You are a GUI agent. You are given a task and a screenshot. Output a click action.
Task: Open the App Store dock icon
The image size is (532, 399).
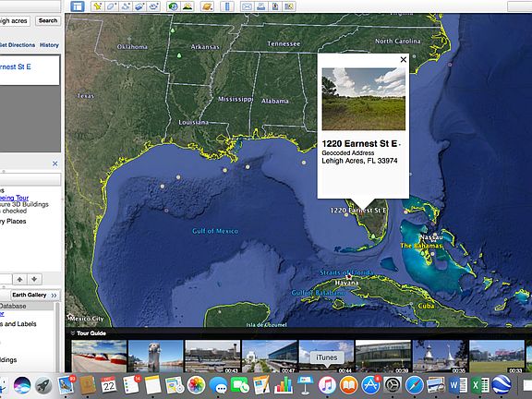click(x=371, y=385)
